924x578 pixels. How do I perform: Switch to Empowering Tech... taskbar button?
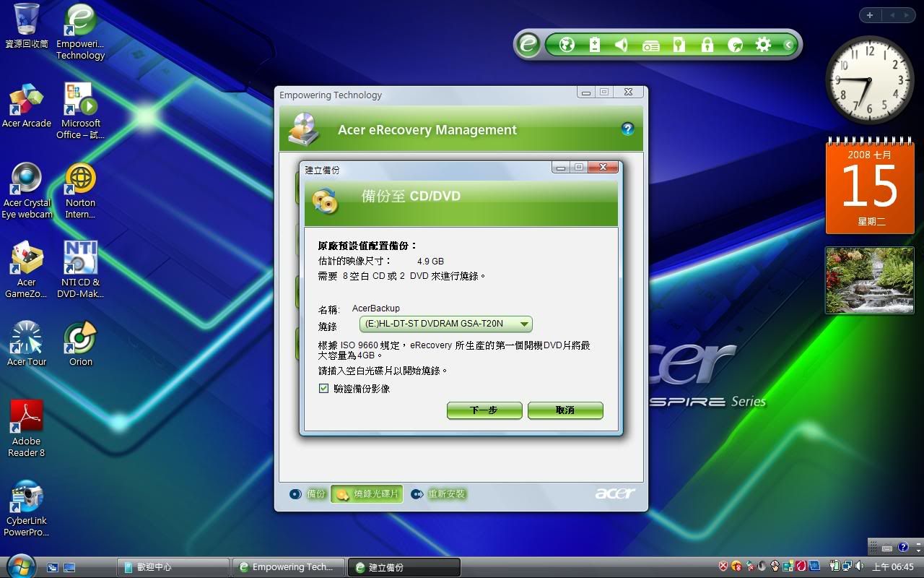pos(288,567)
